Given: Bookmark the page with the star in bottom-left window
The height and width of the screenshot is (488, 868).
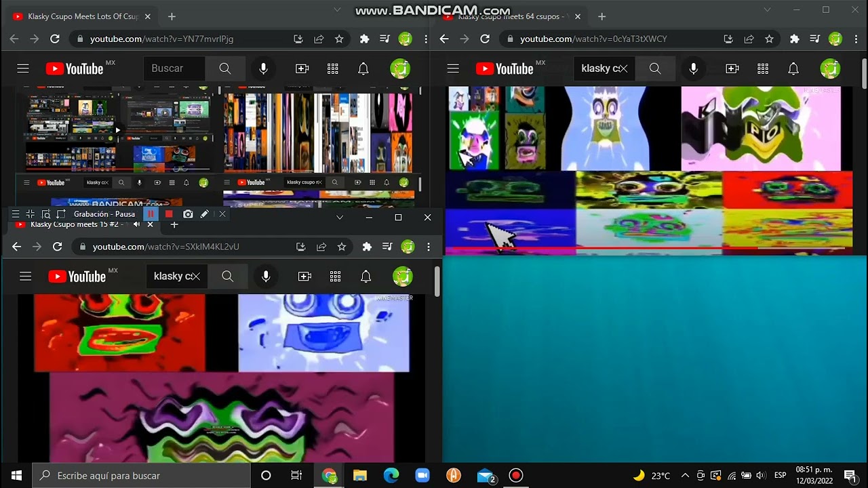Looking at the screenshot, I should tap(342, 247).
